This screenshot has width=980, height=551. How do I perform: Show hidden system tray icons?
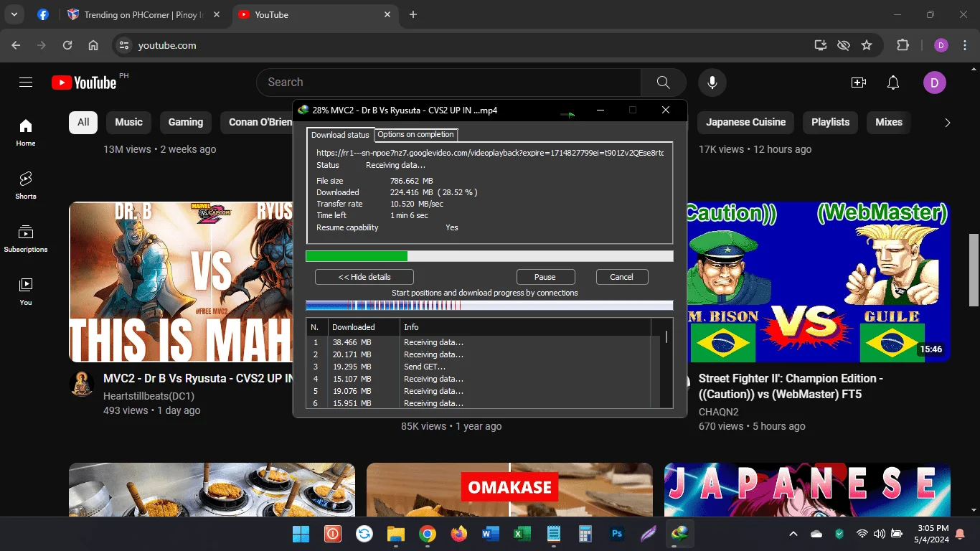tap(793, 534)
